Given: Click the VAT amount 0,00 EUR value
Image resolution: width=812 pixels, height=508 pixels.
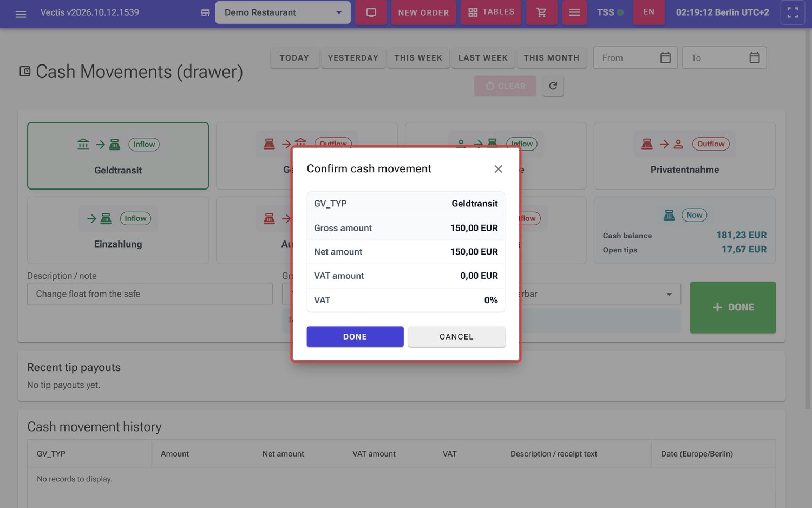Looking at the screenshot, I should tap(479, 276).
